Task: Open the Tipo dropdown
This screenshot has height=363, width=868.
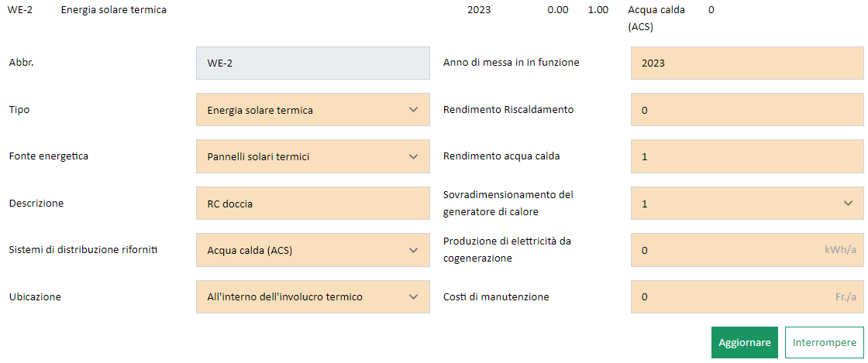Action: pos(312,110)
